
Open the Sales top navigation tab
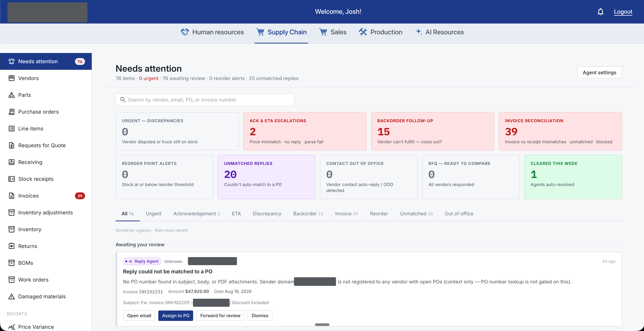[x=333, y=32]
